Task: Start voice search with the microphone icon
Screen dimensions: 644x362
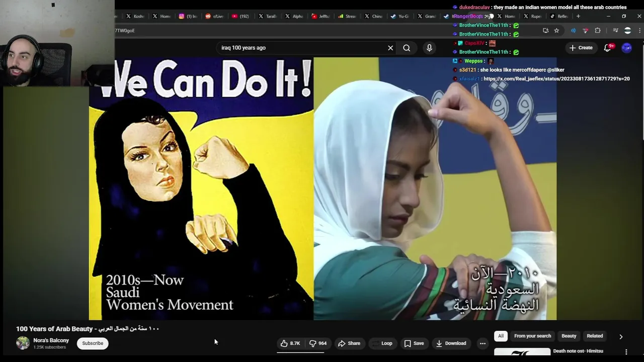Action: click(x=429, y=48)
